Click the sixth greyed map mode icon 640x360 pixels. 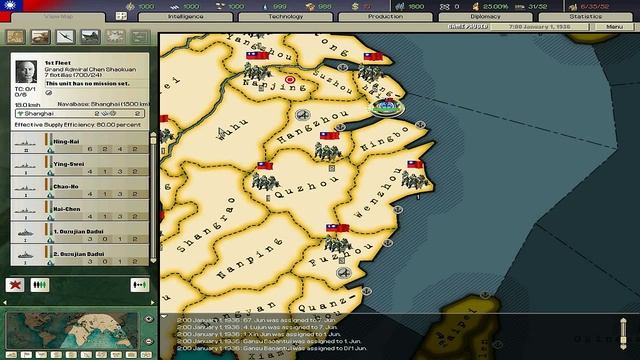click(140, 37)
